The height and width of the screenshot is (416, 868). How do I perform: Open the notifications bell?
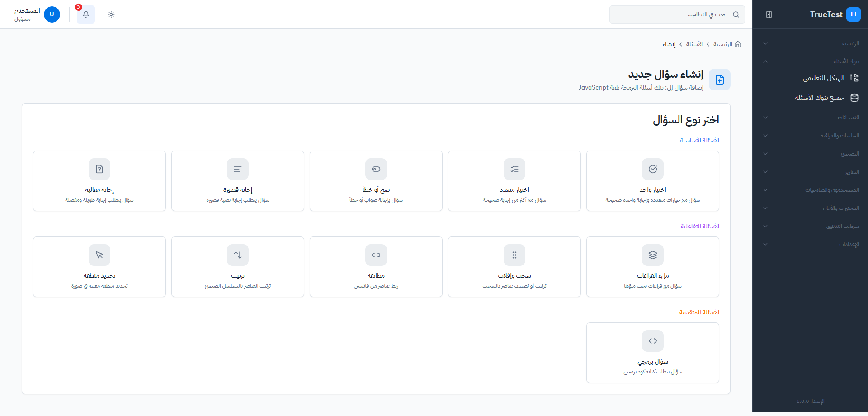pyautogui.click(x=86, y=14)
